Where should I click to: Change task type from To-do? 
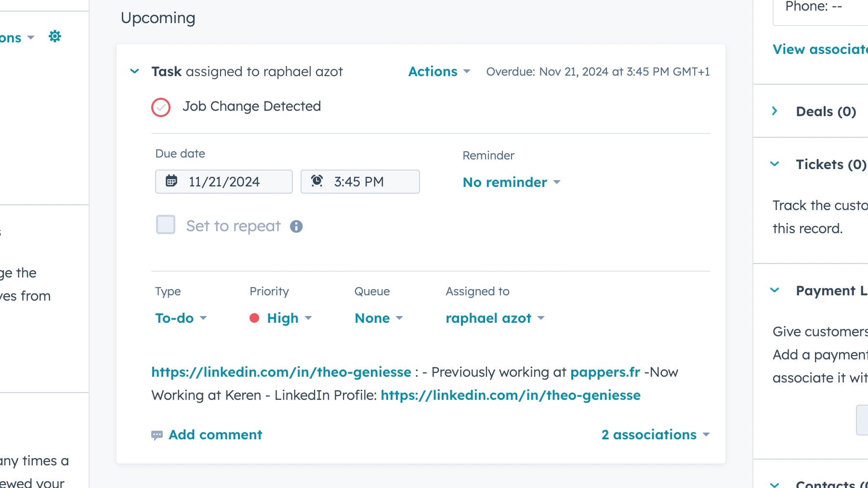[x=181, y=318]
